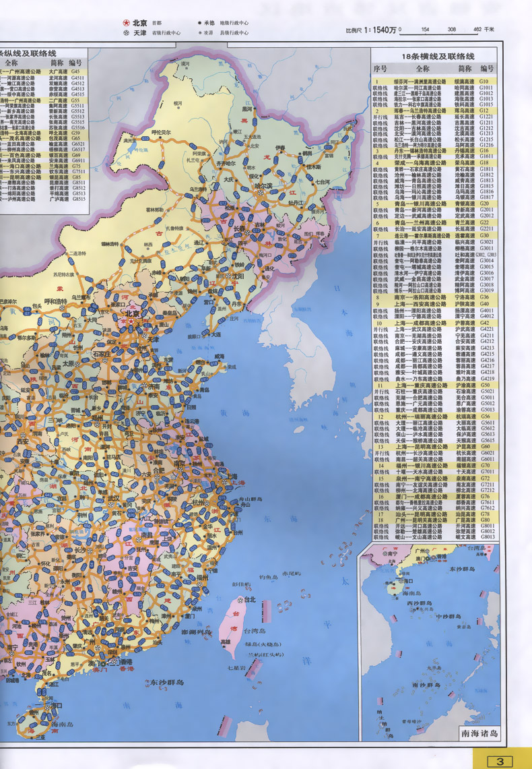This screenshot has height=769, width=532.
Task: Click the code G36 in the right table
Action: point(484,297)
